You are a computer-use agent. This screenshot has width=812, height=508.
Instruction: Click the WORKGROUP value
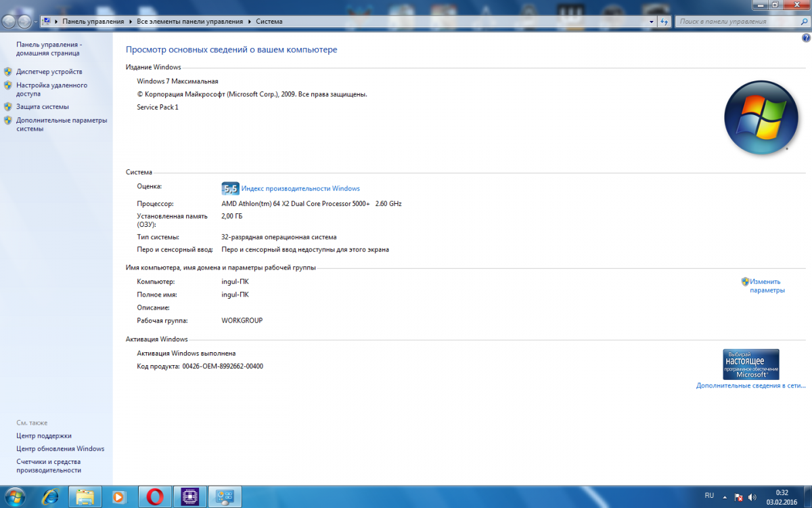[x=242, y=320]
